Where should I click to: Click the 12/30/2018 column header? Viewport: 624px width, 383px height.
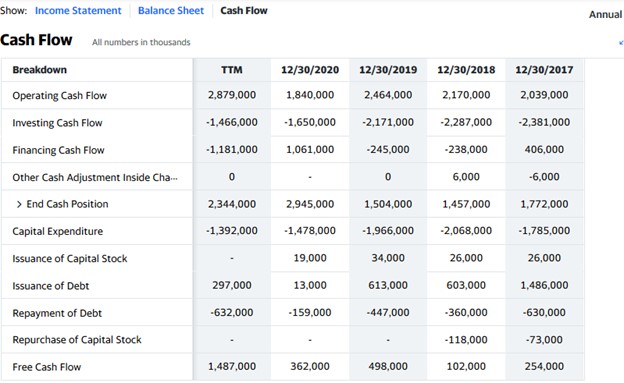pyautogui.click(x=466, y=70)
